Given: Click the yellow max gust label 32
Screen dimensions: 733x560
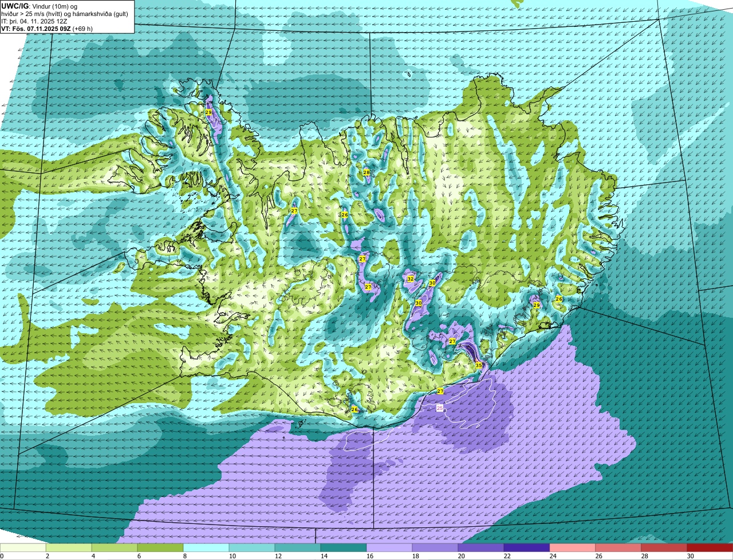Looking at the screenshot, I should pos(411,279).
